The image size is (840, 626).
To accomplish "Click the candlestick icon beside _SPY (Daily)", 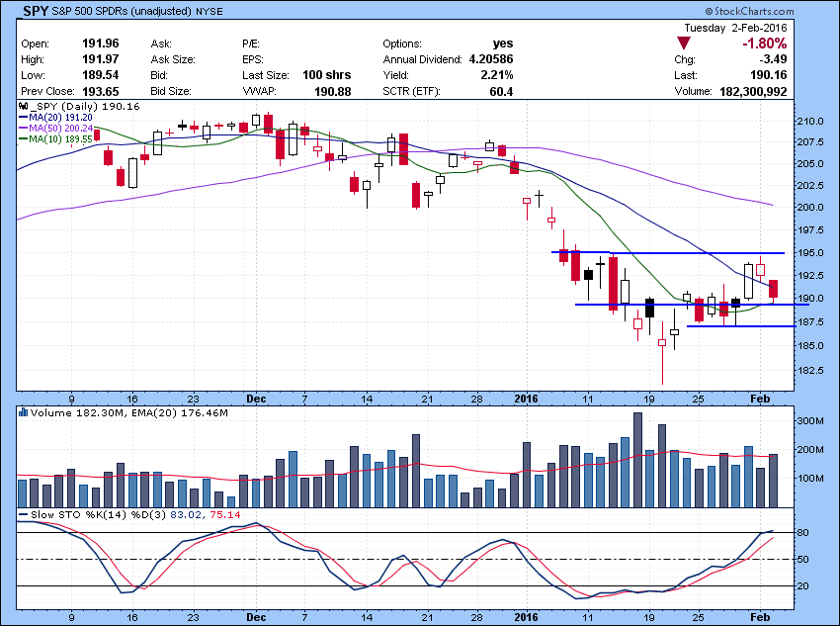I will 24,106.
